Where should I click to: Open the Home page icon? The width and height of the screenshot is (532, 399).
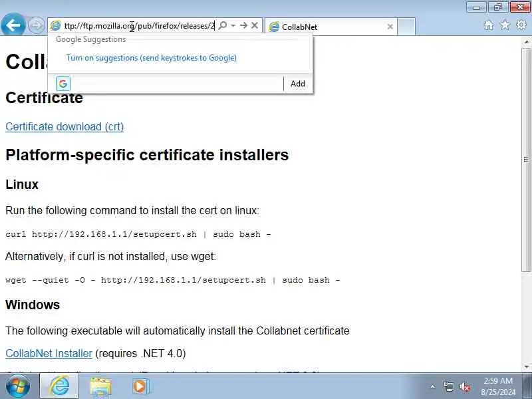click(x=489, y=25)
